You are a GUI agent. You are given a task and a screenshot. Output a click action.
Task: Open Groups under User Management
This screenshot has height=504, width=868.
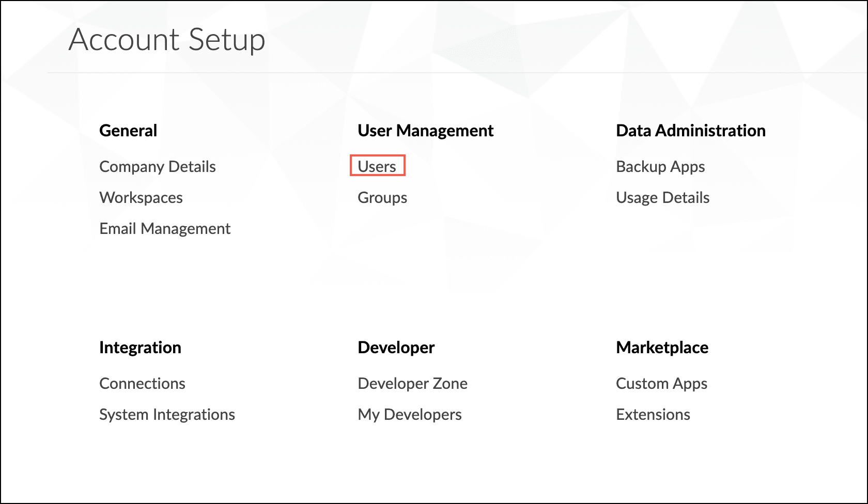382,198
